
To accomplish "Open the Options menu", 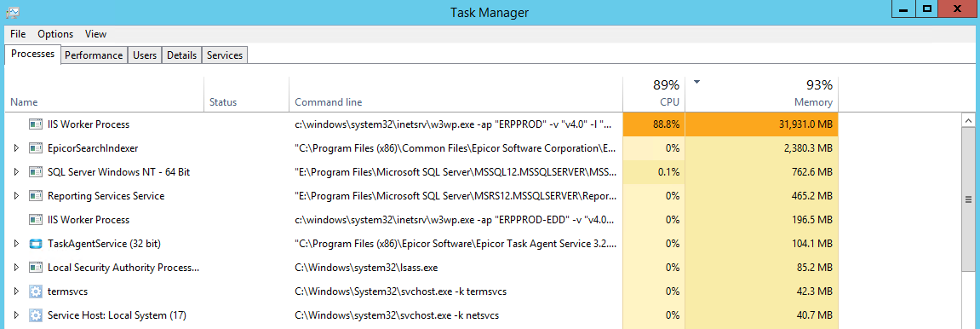I will [x=55, y=34].
